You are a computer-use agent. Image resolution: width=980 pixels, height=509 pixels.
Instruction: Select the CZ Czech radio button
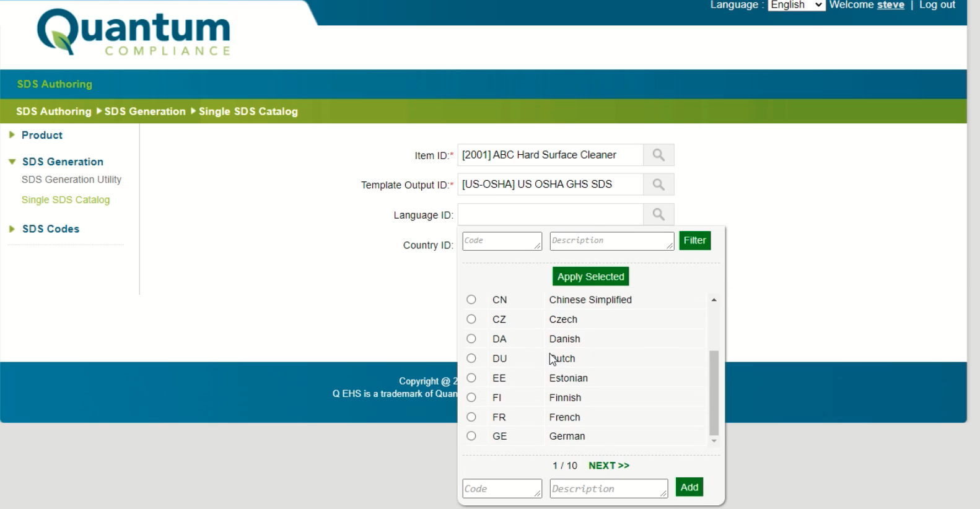471,320
